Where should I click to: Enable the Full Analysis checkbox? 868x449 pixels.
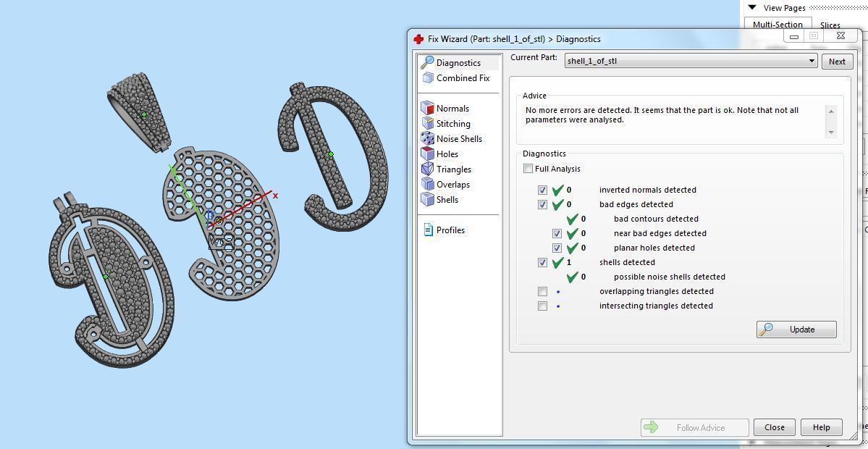[x=528, y=169]
